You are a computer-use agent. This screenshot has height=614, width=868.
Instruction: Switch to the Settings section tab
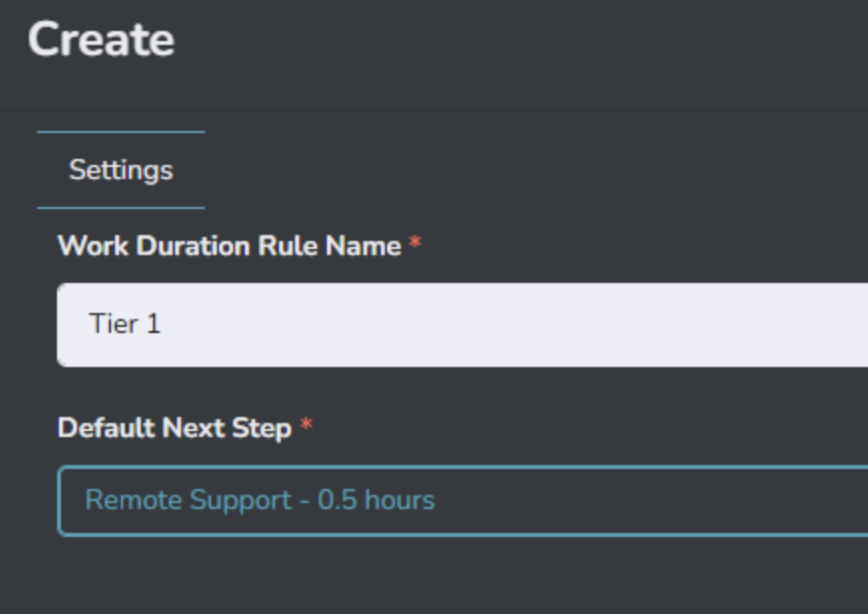[121, 170]
